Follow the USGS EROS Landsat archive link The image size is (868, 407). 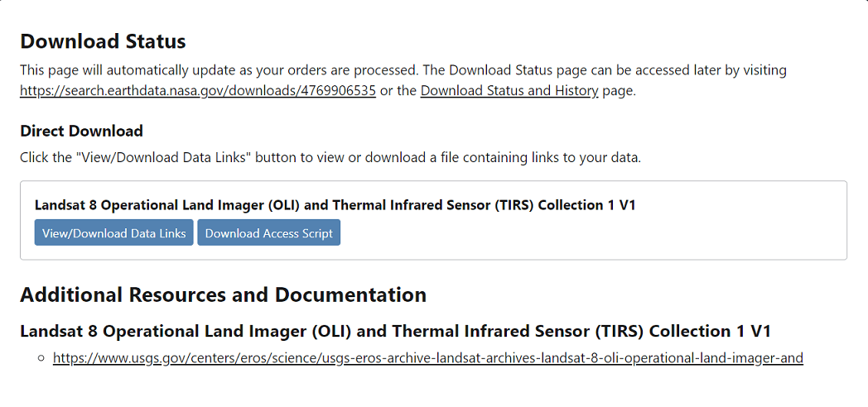(428, 358)
